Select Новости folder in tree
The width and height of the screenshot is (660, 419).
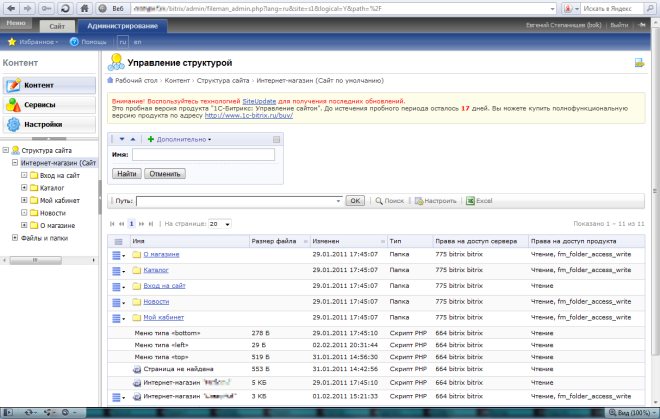point(53,213)
